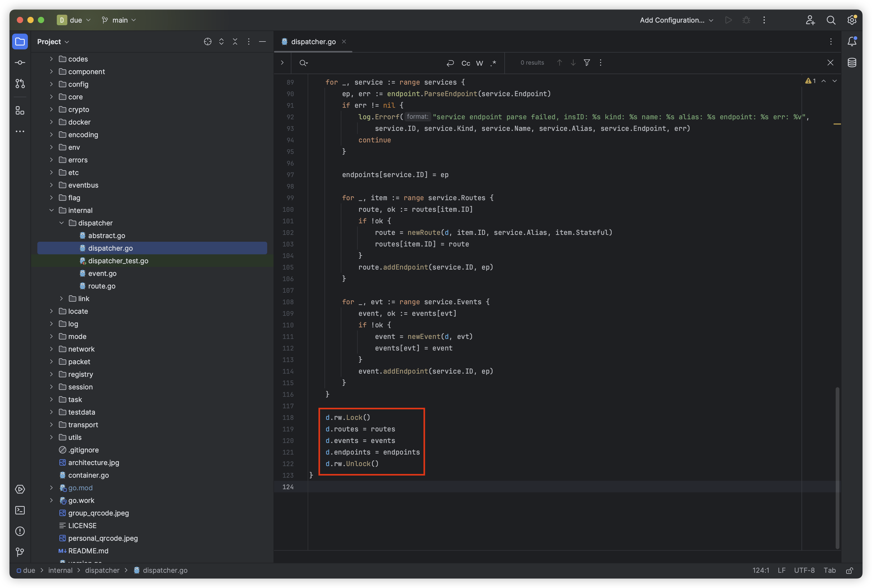Open the Structure tool window
The height and width of the screenshot is (588, 872).
coord(19,111)
